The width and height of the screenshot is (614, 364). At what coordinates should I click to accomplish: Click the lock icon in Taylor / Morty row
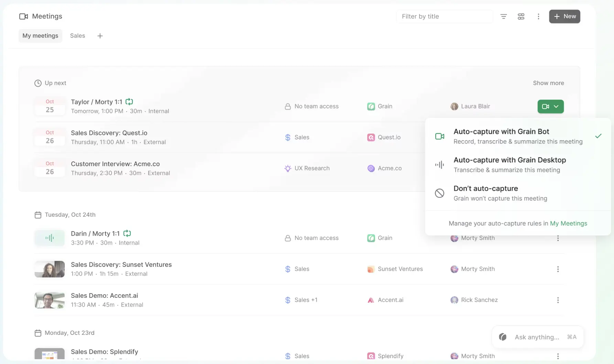coord(288,106)
